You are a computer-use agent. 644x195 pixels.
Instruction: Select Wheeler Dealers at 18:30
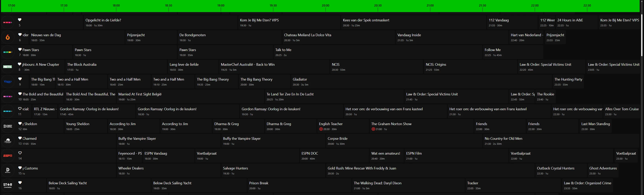[x=168, y=170]
